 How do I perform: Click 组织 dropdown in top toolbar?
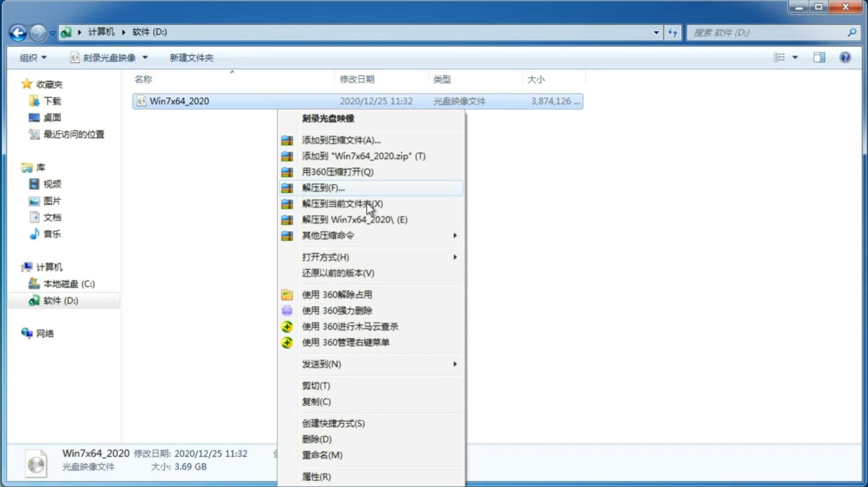[33, 57]
